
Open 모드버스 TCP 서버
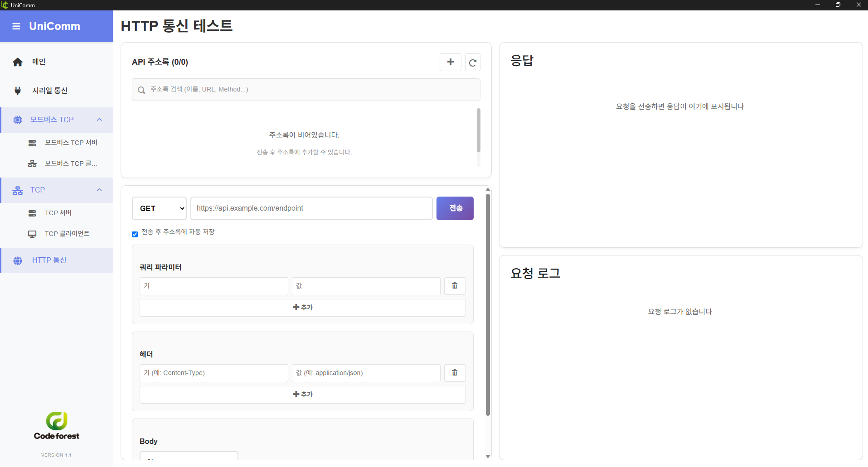57,143
